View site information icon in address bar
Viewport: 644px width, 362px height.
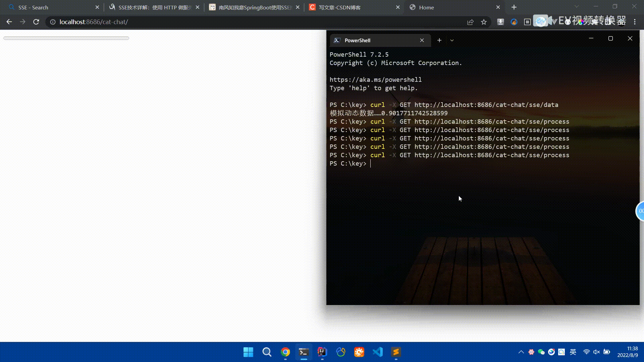(53, 22)
